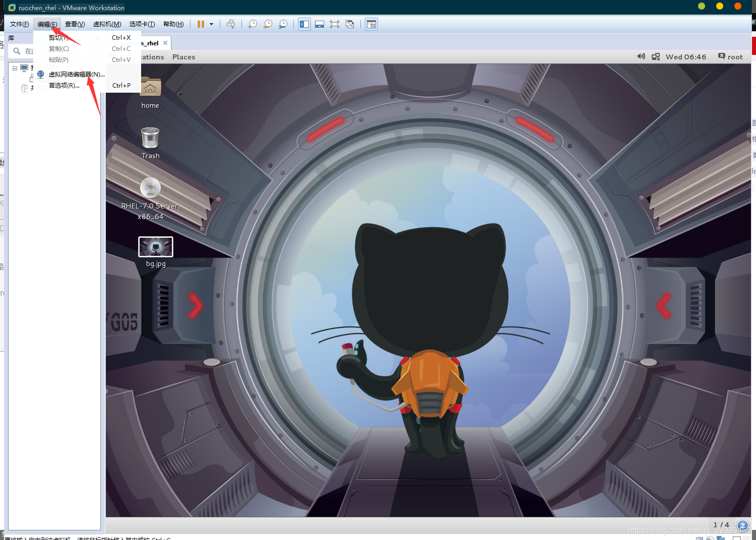Image resolution: width=756 pixels, height=540 pixels.
Task: Enter full screen mode icon
Action: click(x=335, y=24)
